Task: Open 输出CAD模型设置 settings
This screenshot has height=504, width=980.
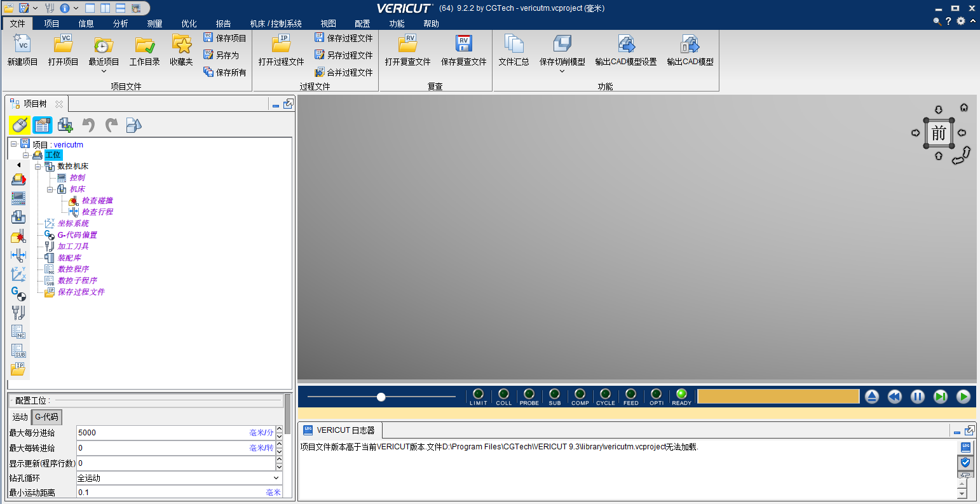Action: tap(626, 50)
